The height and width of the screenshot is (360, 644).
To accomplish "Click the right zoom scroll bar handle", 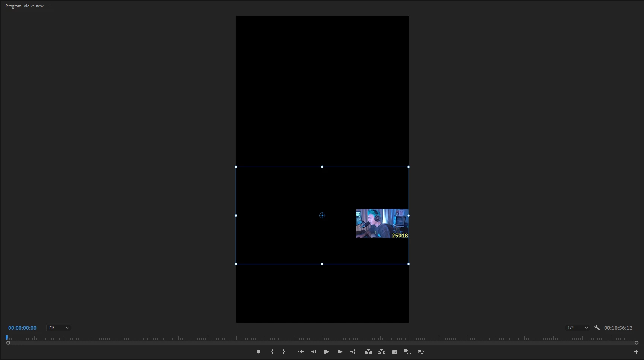I will click(637, 343).
